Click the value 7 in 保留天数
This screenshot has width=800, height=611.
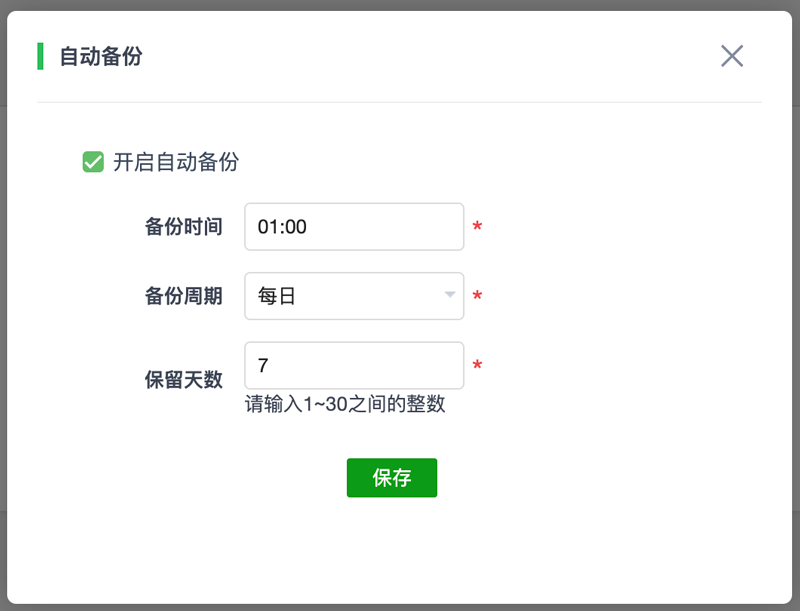point(263,366)
